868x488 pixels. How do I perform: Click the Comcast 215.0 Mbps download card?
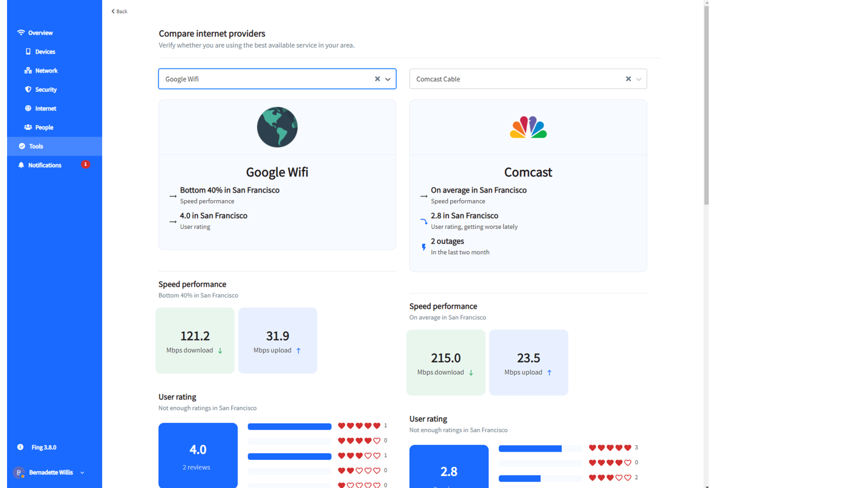pos(446,363)
